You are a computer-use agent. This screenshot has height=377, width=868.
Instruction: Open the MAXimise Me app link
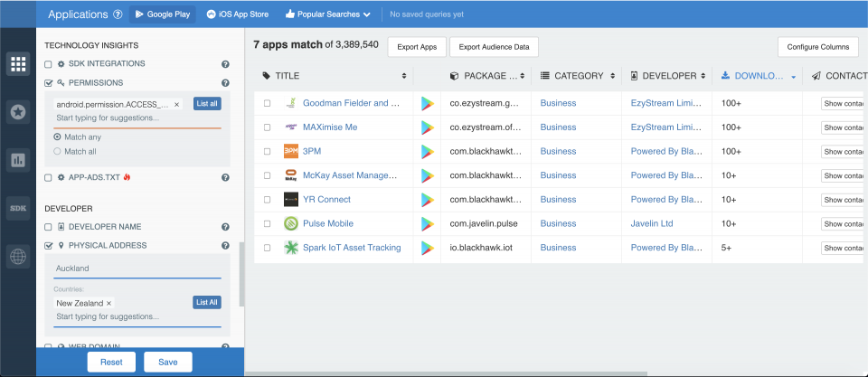click(x=330, y=127)
